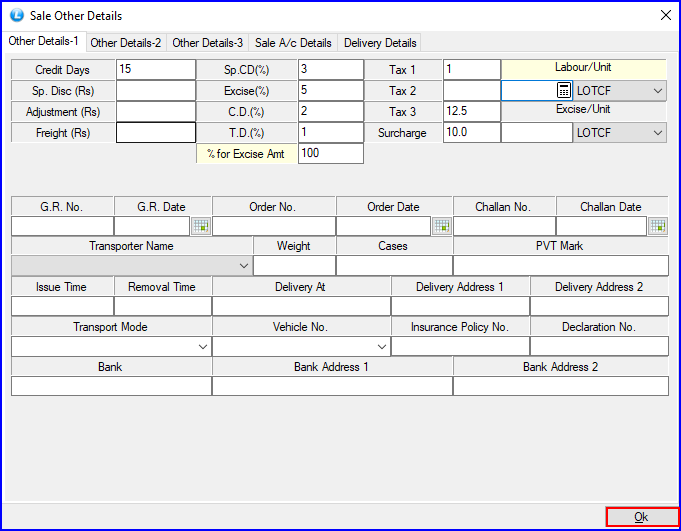Click Delivery Address 2 input field
Screen dimensions: 681x531
coord(599,306)
